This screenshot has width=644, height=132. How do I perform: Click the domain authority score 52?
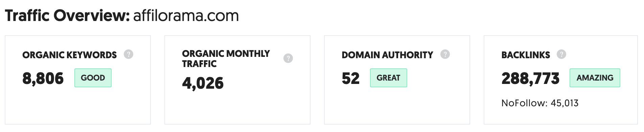[350, 79]
